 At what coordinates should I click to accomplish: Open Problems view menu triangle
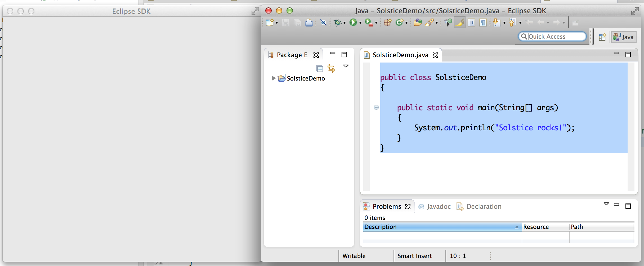click(x=606, y=204)
